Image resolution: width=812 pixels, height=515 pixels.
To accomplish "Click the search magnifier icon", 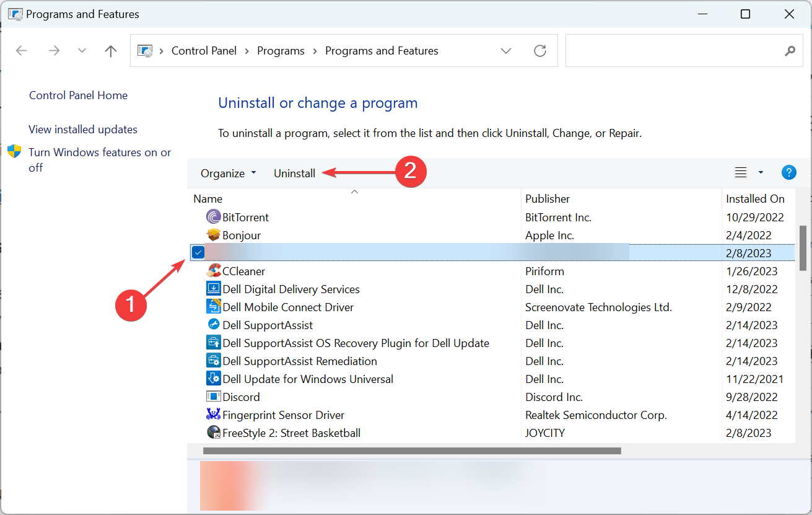I will (x=790, y=51).
